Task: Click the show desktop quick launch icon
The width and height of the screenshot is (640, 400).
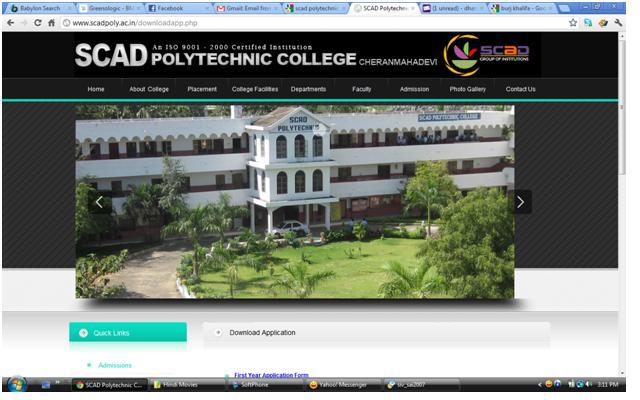Action: (x=46, y=384)
